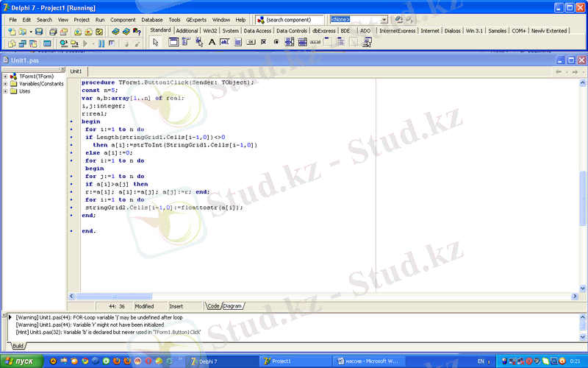Pick the MainMenu component icon
This screenshot has height=368, width=588.
tap(186, 42)
